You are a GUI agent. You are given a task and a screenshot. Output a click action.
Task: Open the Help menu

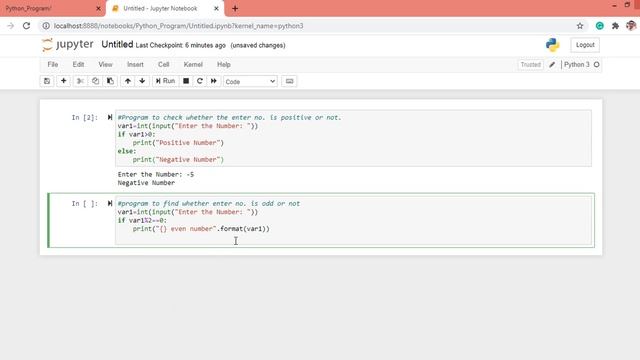tap(224, 64)
